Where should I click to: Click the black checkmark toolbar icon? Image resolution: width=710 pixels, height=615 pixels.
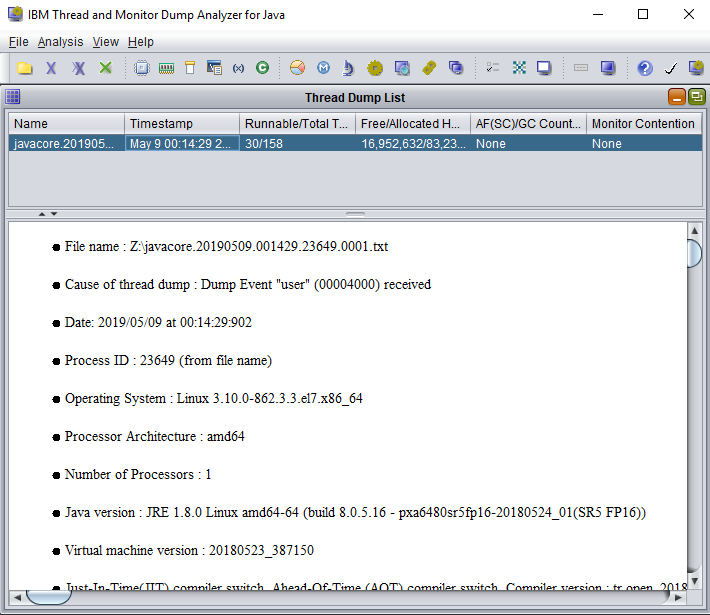pyautogui.click(x=671, y=68)
